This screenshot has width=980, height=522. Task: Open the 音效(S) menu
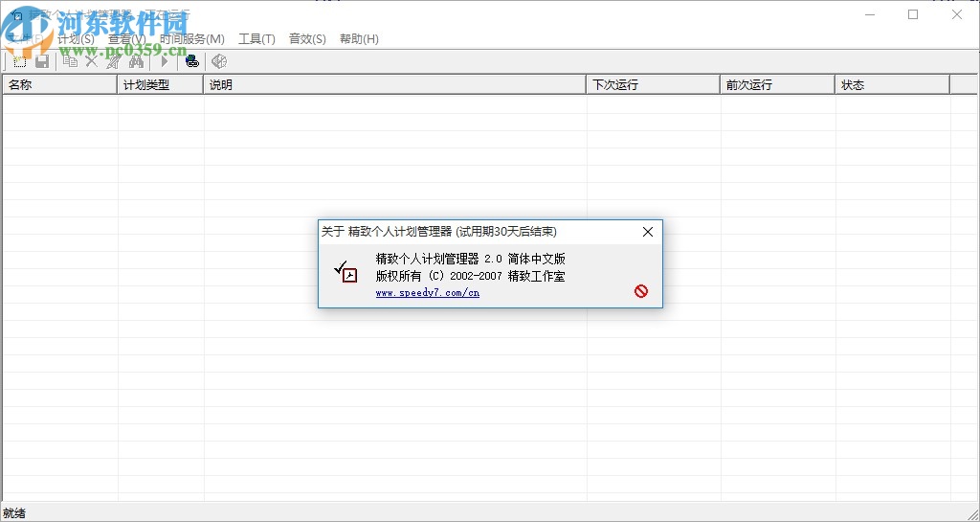[307, 38]
